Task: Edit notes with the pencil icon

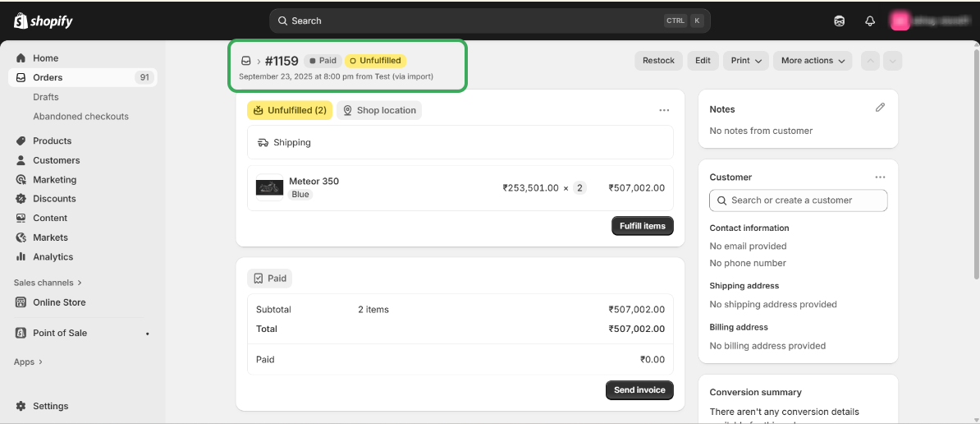Action: coord(880,108)
